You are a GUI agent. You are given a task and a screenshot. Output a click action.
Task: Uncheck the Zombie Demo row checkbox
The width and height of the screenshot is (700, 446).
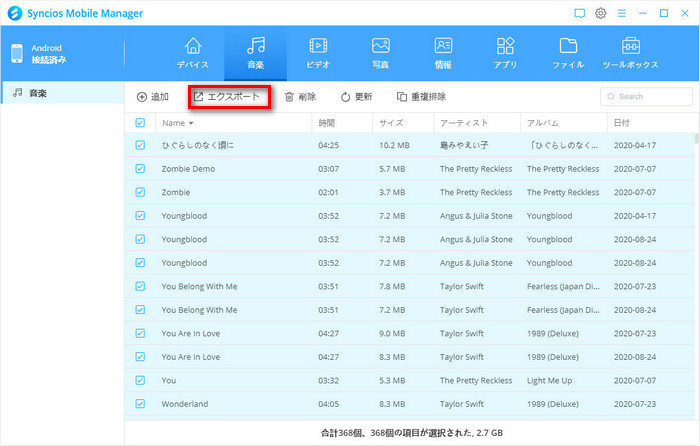pyautogui.click(x=140, y=169)
